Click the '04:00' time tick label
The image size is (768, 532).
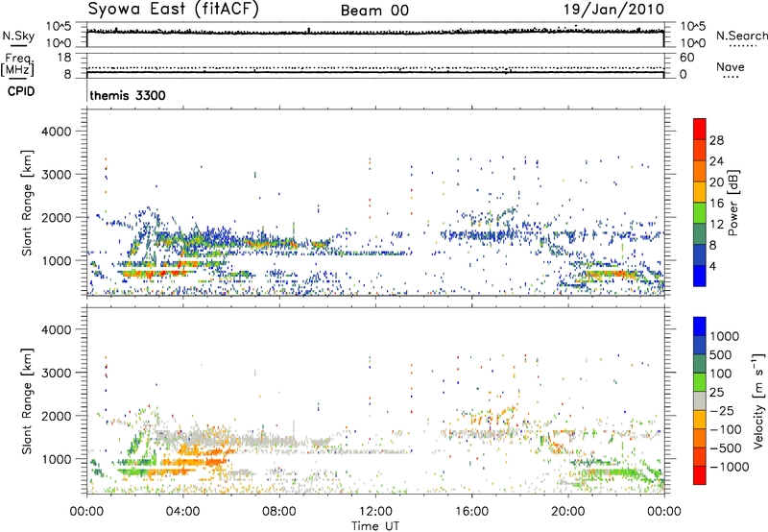tap(182, 512)
